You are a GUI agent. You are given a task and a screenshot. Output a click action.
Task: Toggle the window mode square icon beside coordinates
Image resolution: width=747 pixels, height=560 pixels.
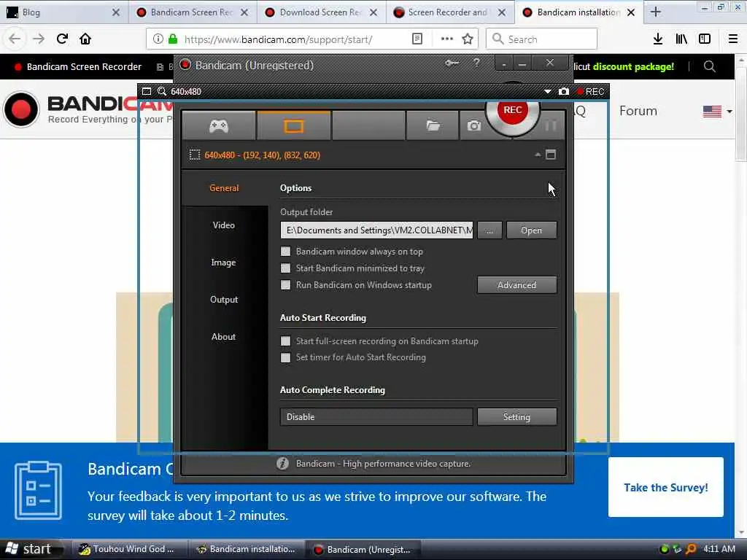pyautogui.click(x=551, y=155)
